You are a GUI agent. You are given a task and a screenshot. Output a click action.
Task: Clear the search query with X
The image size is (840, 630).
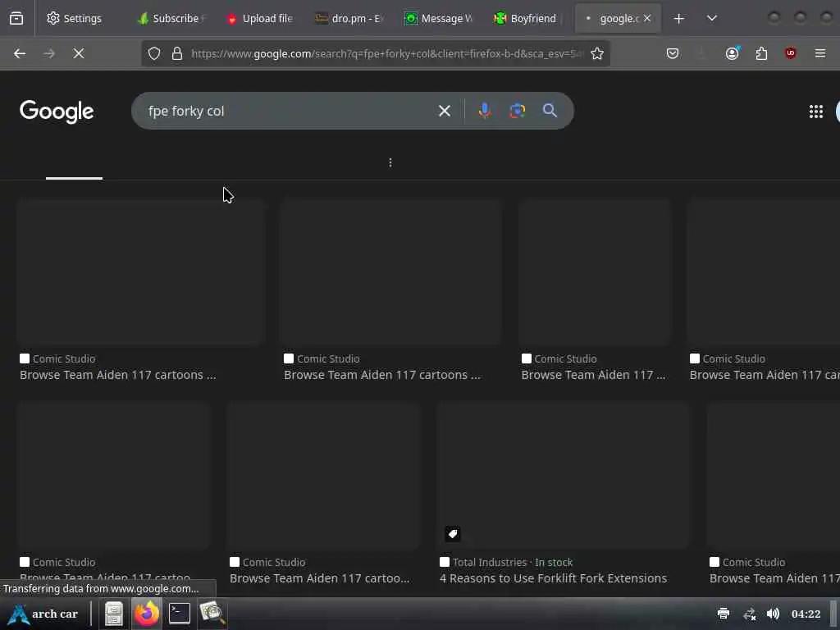tap(444, 111)
